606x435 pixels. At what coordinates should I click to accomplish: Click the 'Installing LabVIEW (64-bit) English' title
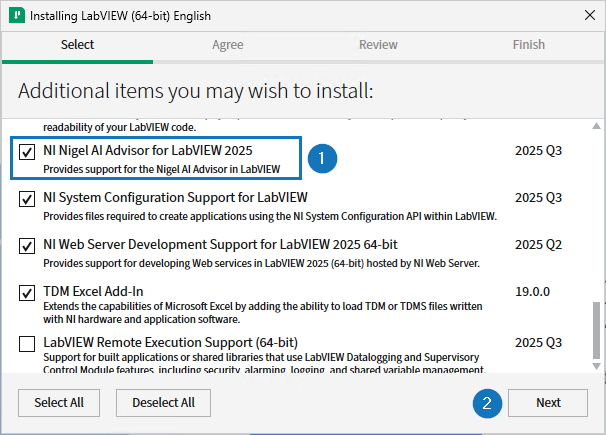point(120,16)
